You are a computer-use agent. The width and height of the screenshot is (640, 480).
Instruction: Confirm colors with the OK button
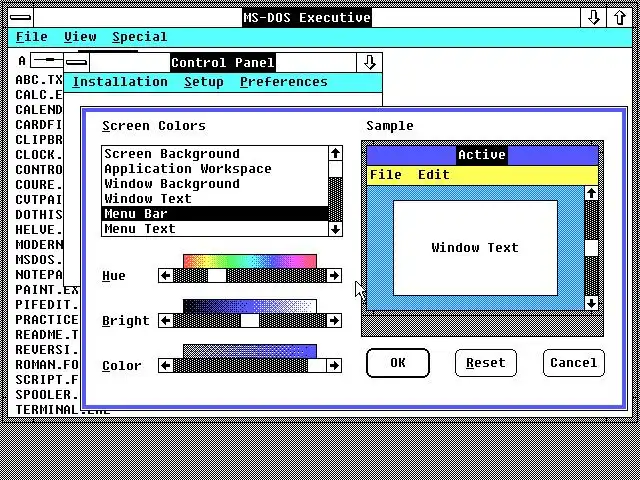click(x=398, y=363)
